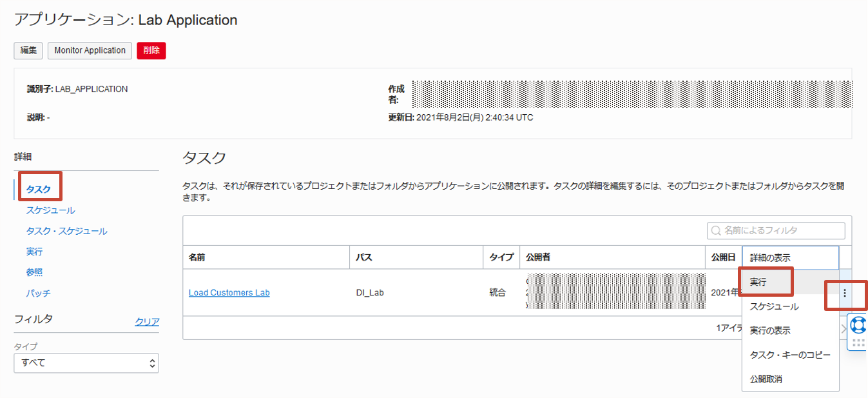Click the three-dot actions menu icon
Screen dimensions: 868x398
(845, 293)
